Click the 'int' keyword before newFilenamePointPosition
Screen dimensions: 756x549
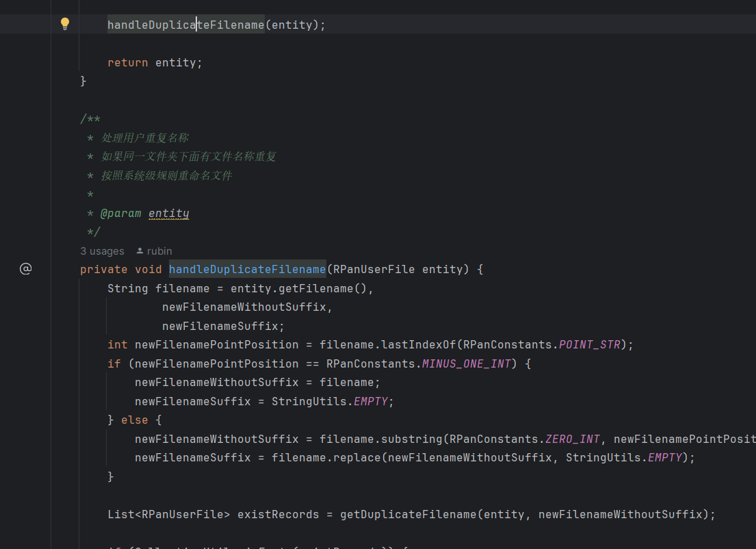118,344
